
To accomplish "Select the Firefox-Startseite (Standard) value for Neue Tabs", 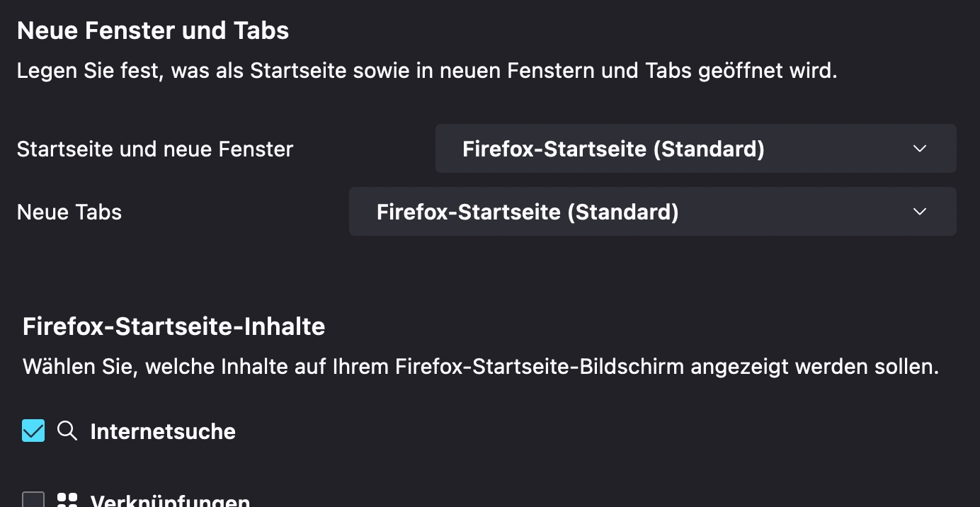I will click(x=528, y=212).
